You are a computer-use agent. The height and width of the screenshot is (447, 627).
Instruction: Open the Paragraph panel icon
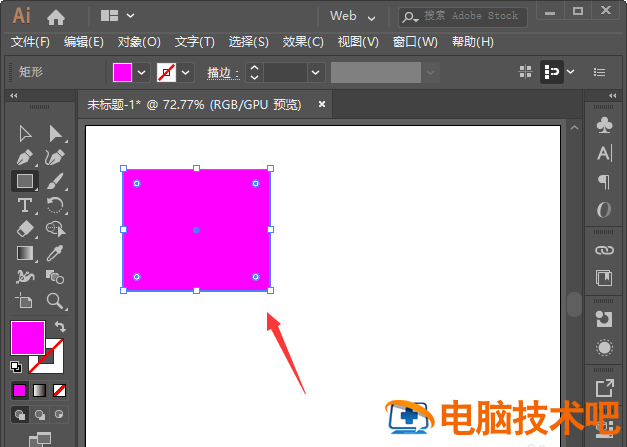604,182
